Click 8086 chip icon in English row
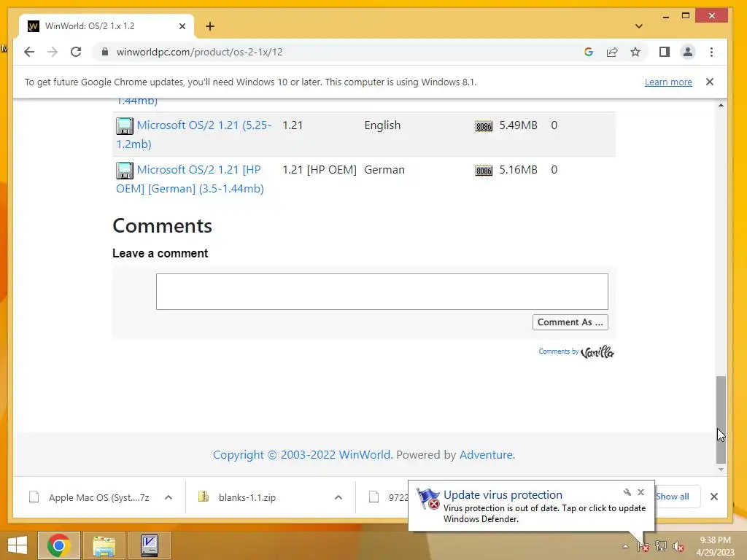 pos(484,126)
